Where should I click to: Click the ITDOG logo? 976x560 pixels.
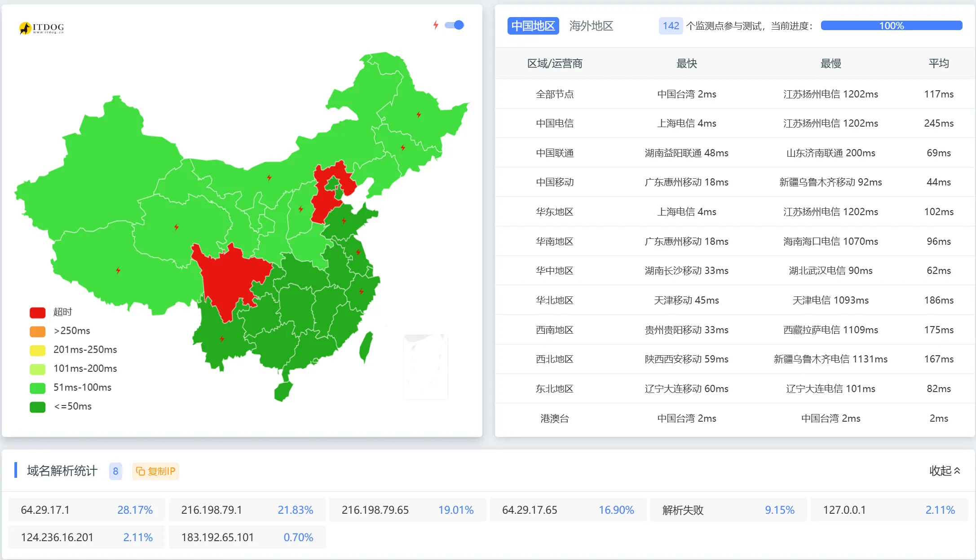[x=41, y=28]
